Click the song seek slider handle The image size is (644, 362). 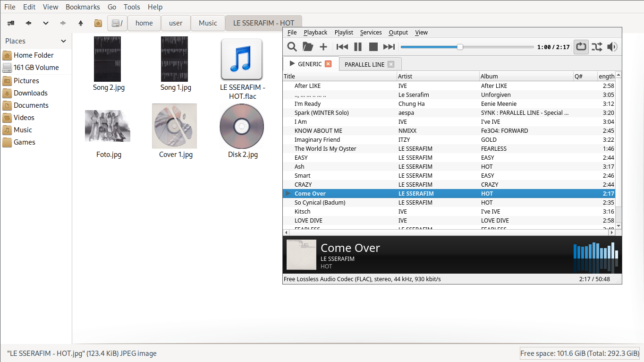pos(460,47)
